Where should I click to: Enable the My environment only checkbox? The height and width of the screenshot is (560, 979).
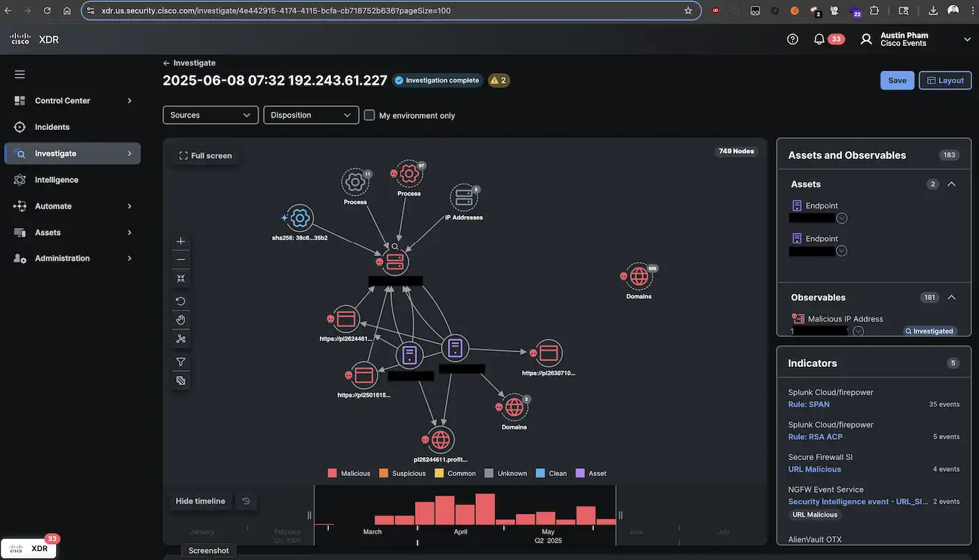369,115
